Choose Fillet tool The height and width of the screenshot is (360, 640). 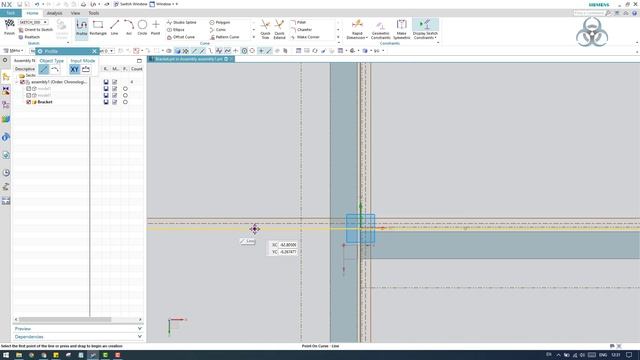click(298, 22)
